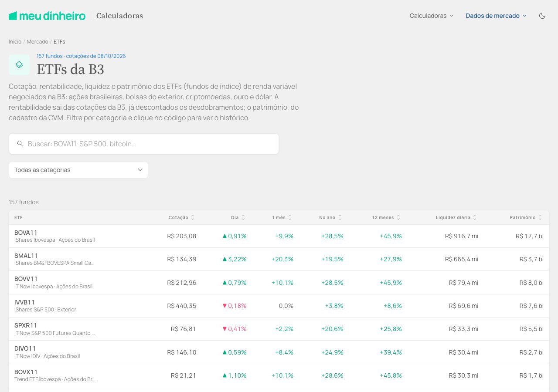
Task: Open the DIVO11 ETF history
Action: coord(25,348)
